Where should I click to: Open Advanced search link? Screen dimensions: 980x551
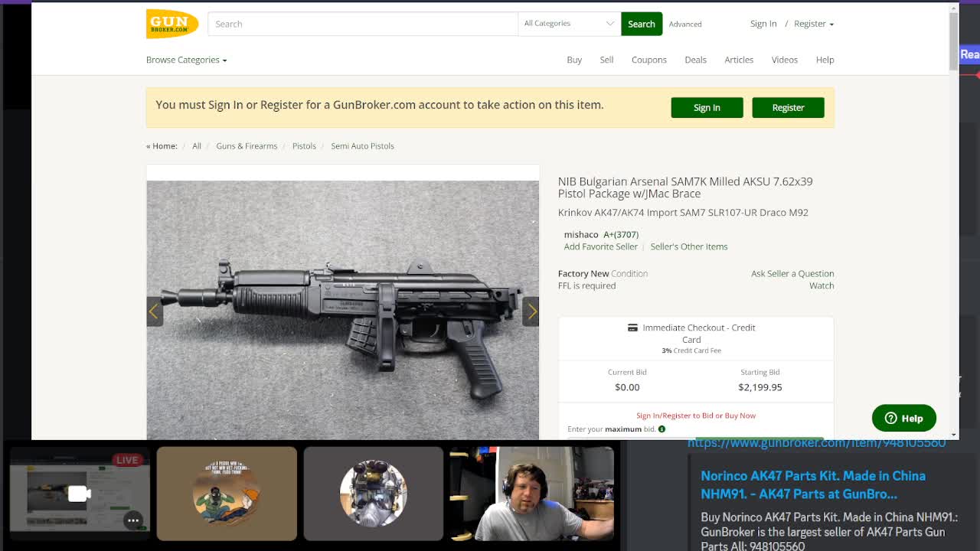(x=685, y=24)
